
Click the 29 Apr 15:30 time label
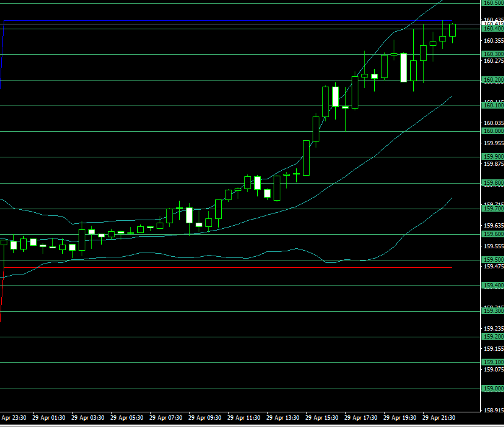point(322,418)
